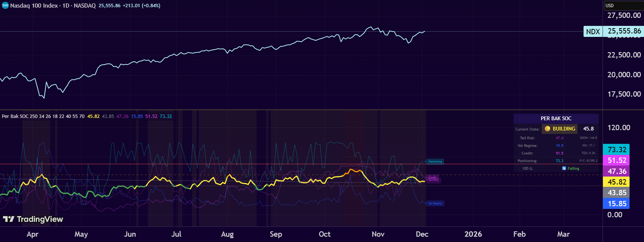The height and width of the screenshot is (242, 644).
Task: Click the BUILDING current state text
Action: click(x=564, y=129)
